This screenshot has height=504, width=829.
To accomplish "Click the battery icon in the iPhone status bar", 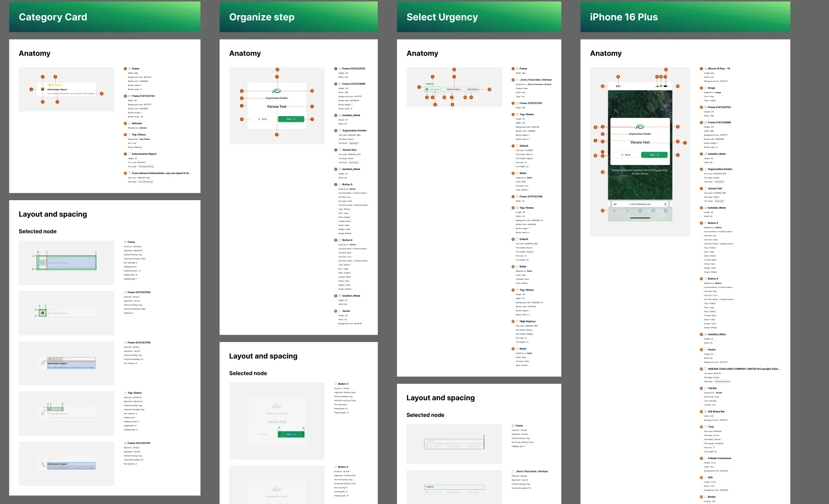I will [666, 86].
